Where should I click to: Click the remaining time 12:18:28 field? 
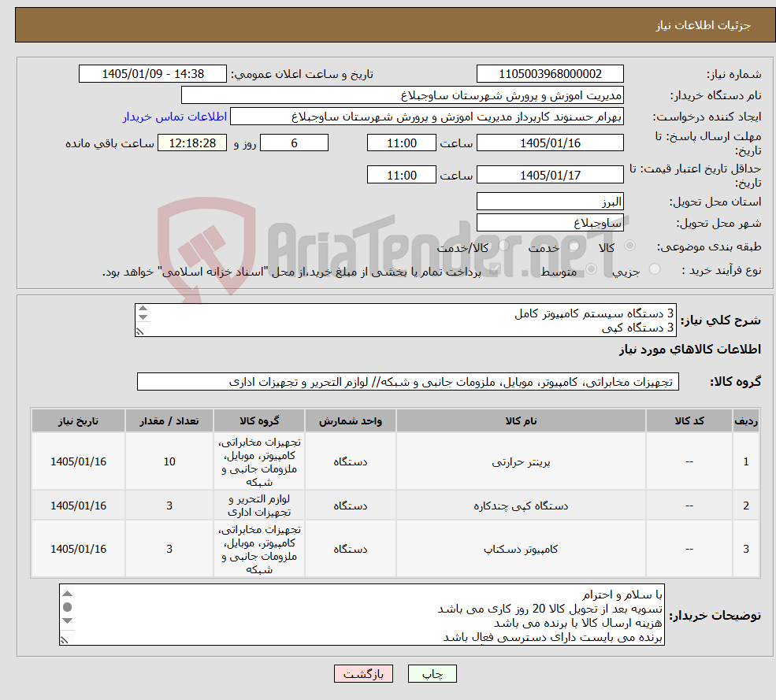tap(192, 143)
